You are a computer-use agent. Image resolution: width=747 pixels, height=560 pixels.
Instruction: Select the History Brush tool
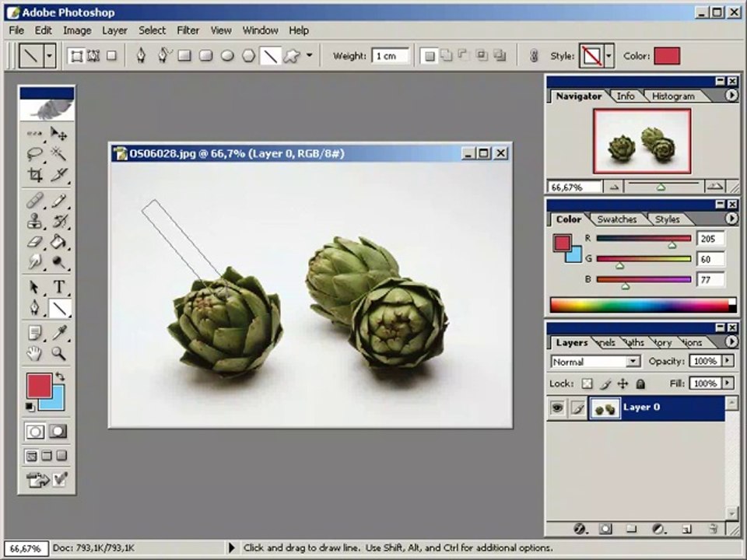pyautogui.click(x=58, y=221)
